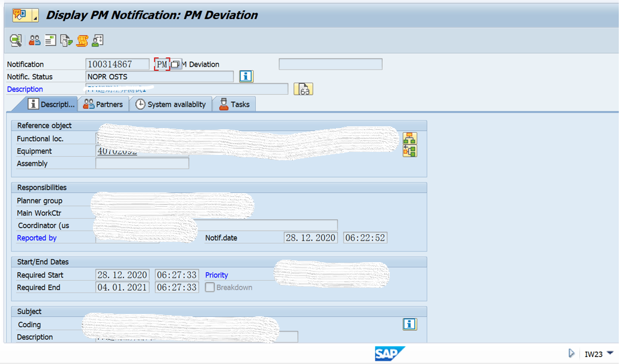620x364 pixels.
Task: Click the blue Description label at the top
Action: (x=25, y=89)
